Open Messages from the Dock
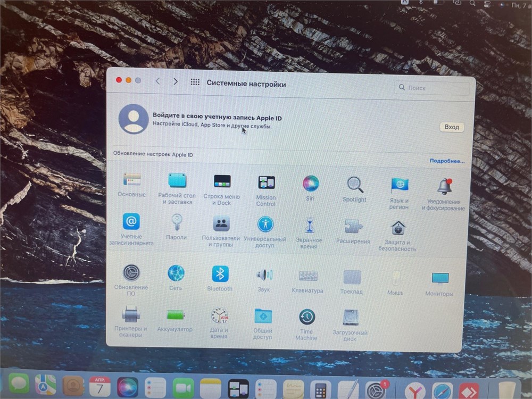This screenshot has height=399, width=532. click(x=19, y=385)
